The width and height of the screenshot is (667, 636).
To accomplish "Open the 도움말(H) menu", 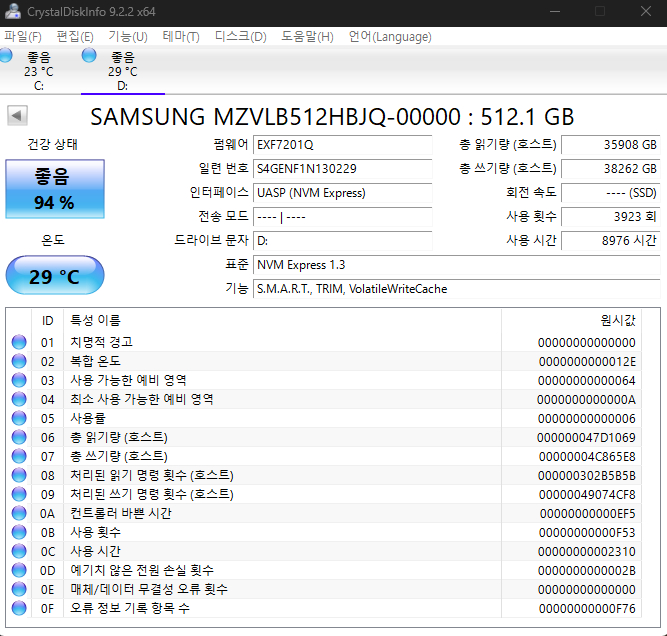I will click(307, 37).
